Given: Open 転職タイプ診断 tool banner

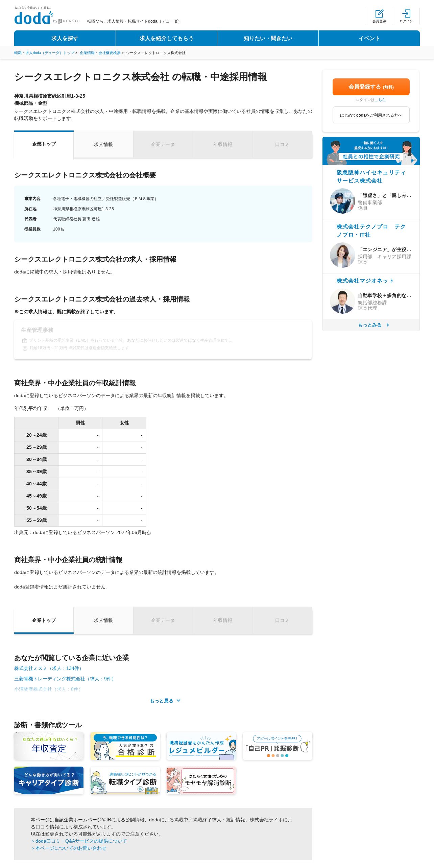Looking at the screenshot, I should pos(125,780).
